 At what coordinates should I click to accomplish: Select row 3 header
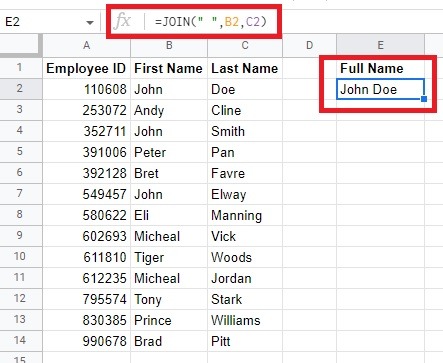click(21, 110)
